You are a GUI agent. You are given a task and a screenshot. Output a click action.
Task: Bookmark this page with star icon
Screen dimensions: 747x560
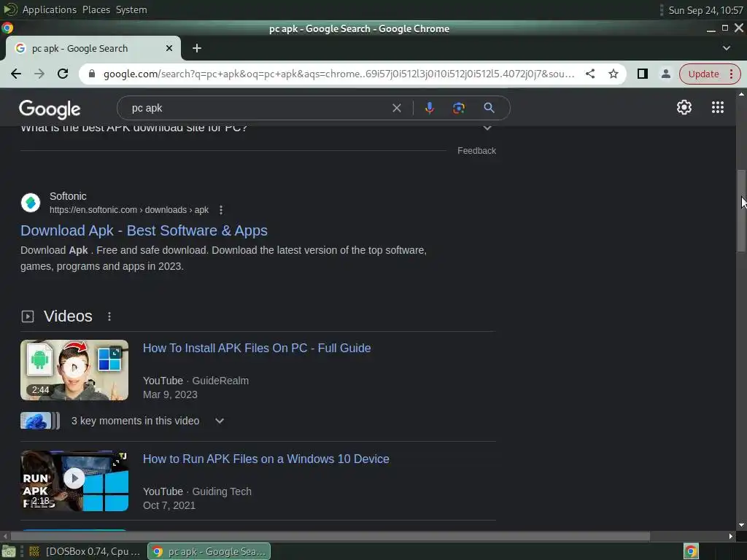614,74
